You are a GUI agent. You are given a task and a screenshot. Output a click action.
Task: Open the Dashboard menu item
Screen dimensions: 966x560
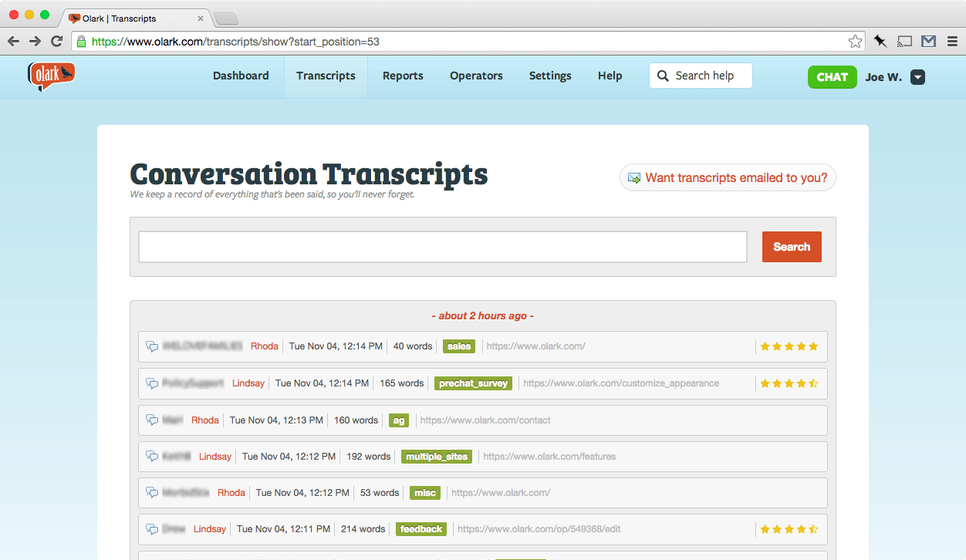[x=241, y=76]
